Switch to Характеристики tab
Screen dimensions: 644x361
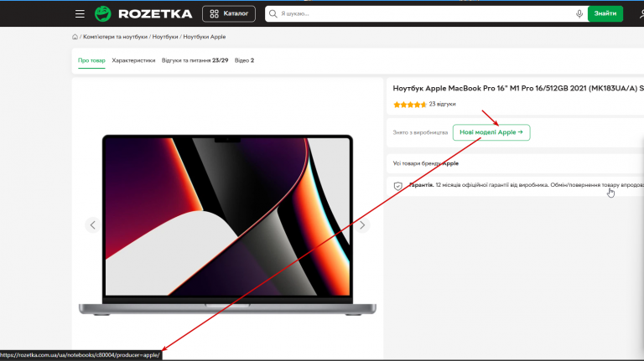[133, 60]
